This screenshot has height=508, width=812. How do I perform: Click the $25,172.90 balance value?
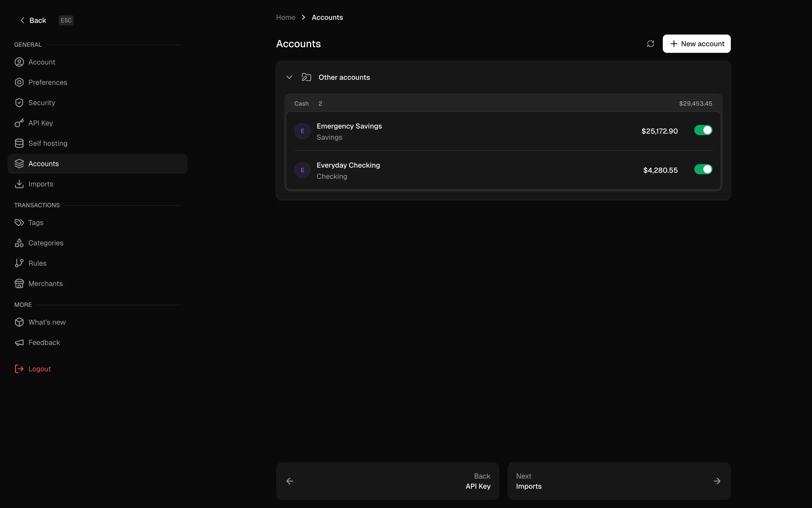click(660, 131)
